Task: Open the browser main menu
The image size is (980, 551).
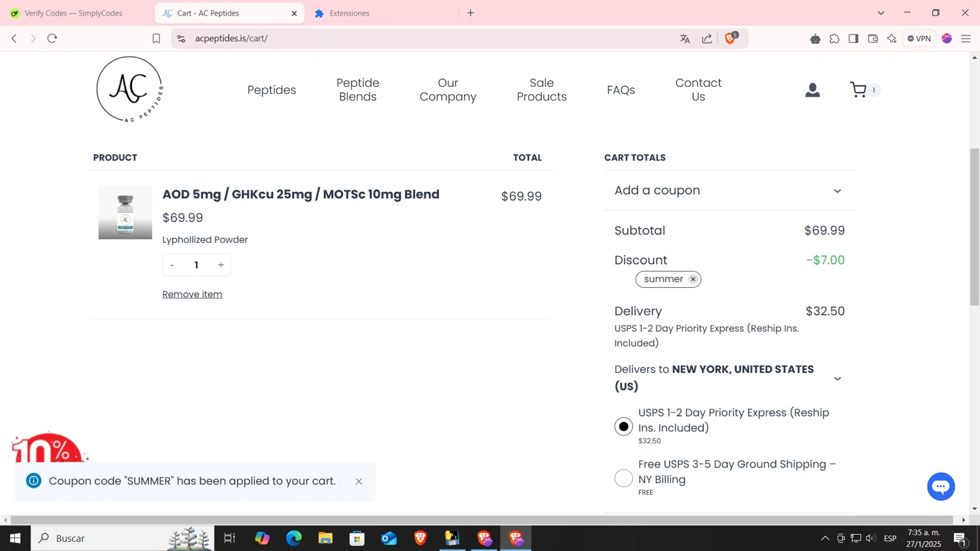Action: click(x=966, y=39)
